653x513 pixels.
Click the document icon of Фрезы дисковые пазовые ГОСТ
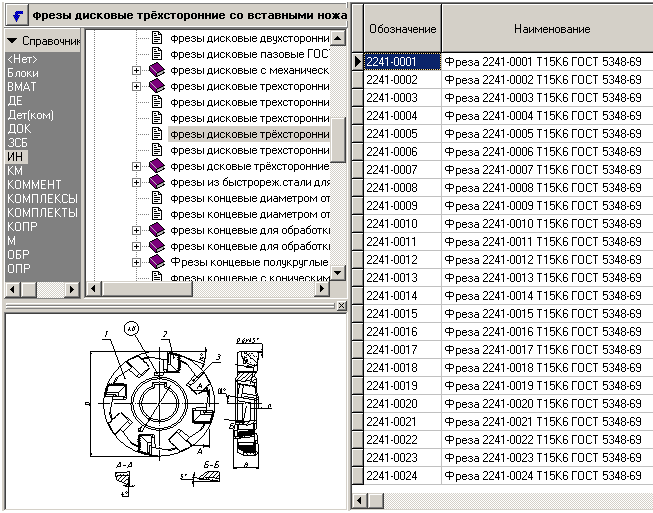(x=157, y=54)
